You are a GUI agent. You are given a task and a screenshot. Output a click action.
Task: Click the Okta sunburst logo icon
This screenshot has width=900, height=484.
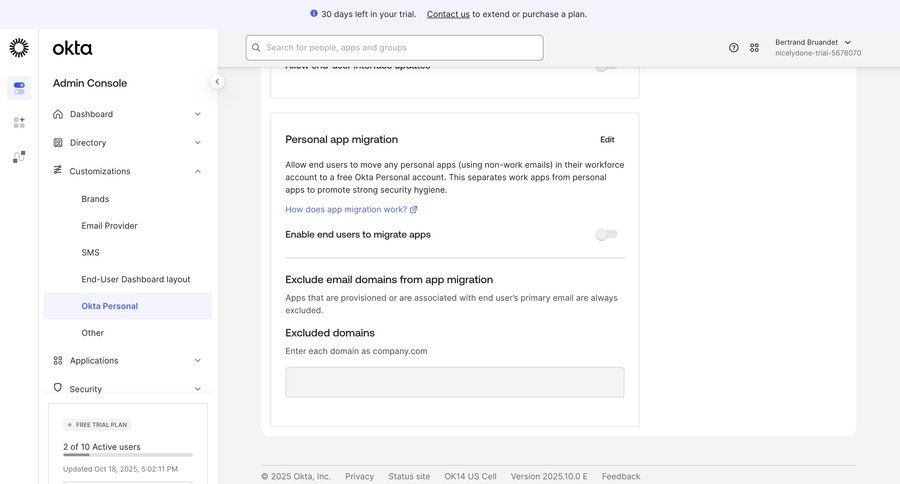coord(19,48)
